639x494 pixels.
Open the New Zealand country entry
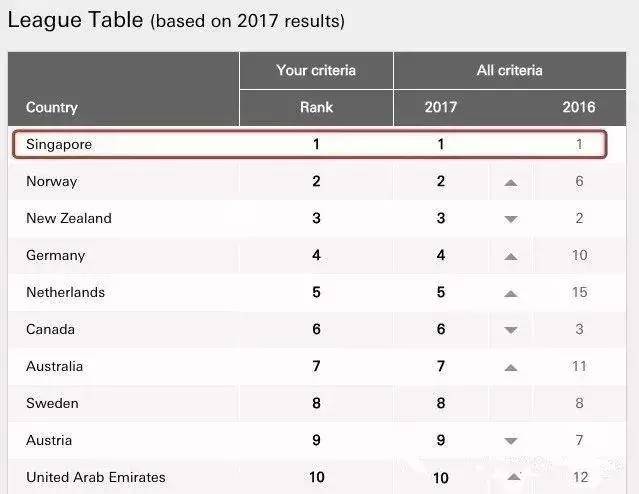[x=68, y=219]
